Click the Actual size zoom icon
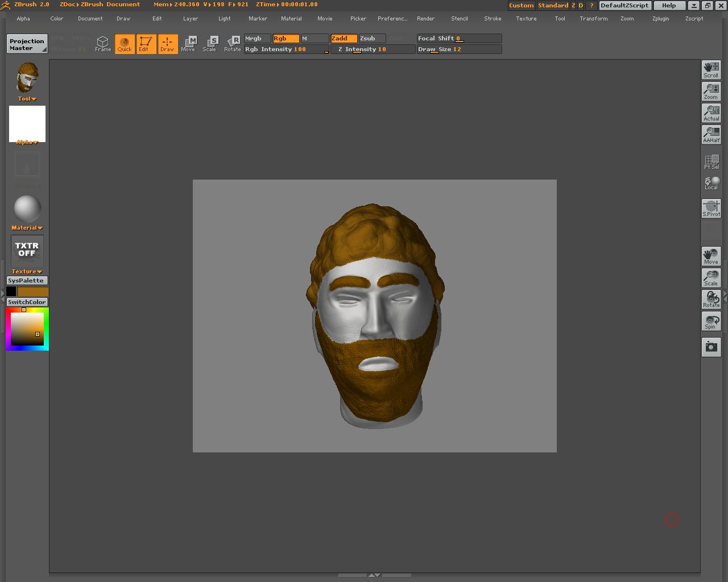The height and width of the screenshot is (582, 728). click(711, 113)
